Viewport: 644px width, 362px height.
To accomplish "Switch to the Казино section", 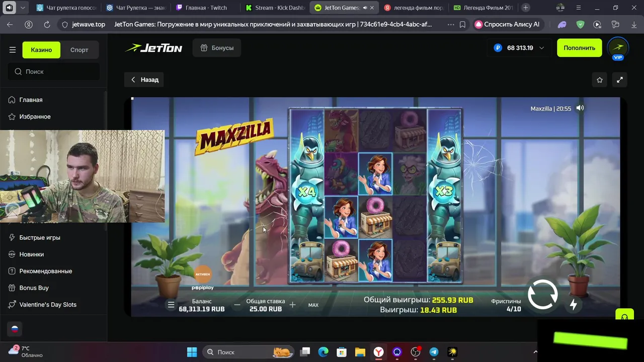I will [x=41, y=50].
